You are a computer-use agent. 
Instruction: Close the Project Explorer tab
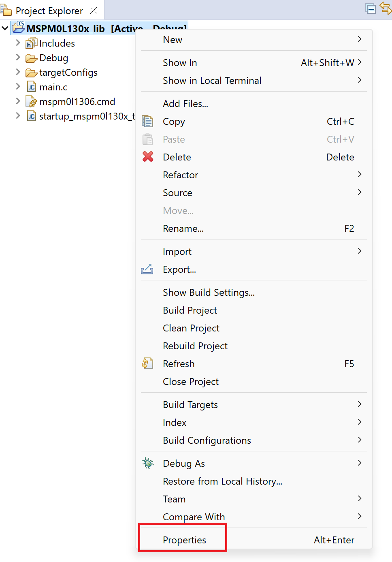click(x=94, y=11)
